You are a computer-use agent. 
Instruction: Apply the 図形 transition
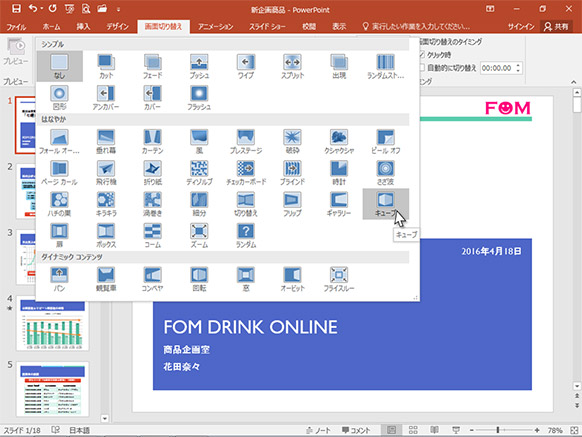coord(59,98)
